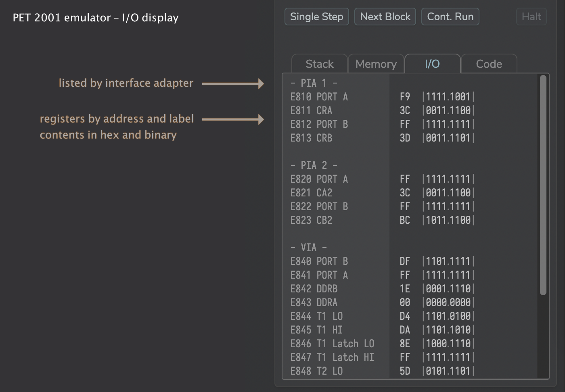Viewport: 565px width, 392px height.
Task: Click hex value BC of E823
Action: [405, 220]
